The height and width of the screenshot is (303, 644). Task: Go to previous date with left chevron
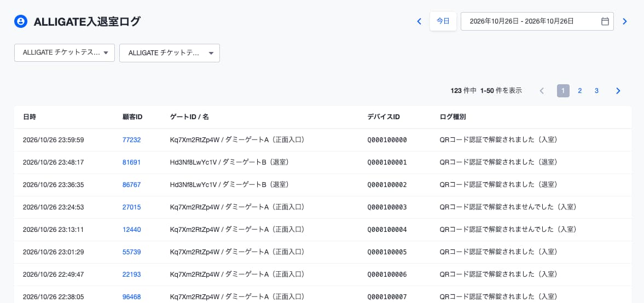click(x=419, y=21)
